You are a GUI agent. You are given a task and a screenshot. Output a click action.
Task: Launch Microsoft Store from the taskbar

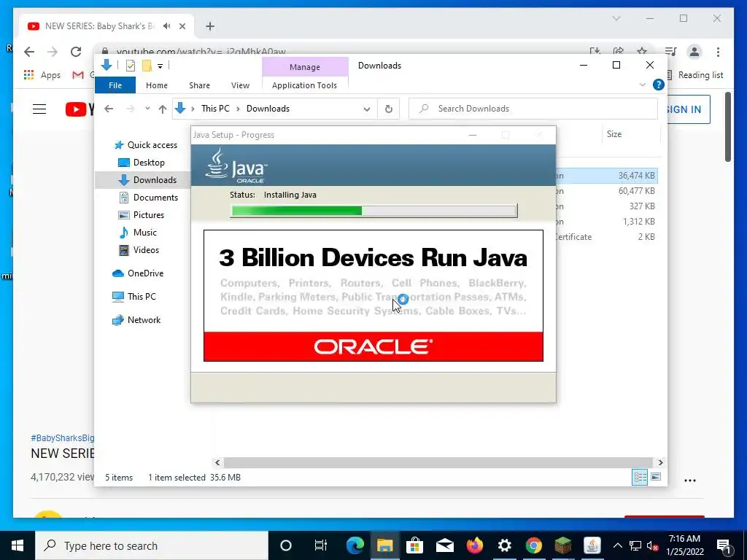tap(415, 545)
